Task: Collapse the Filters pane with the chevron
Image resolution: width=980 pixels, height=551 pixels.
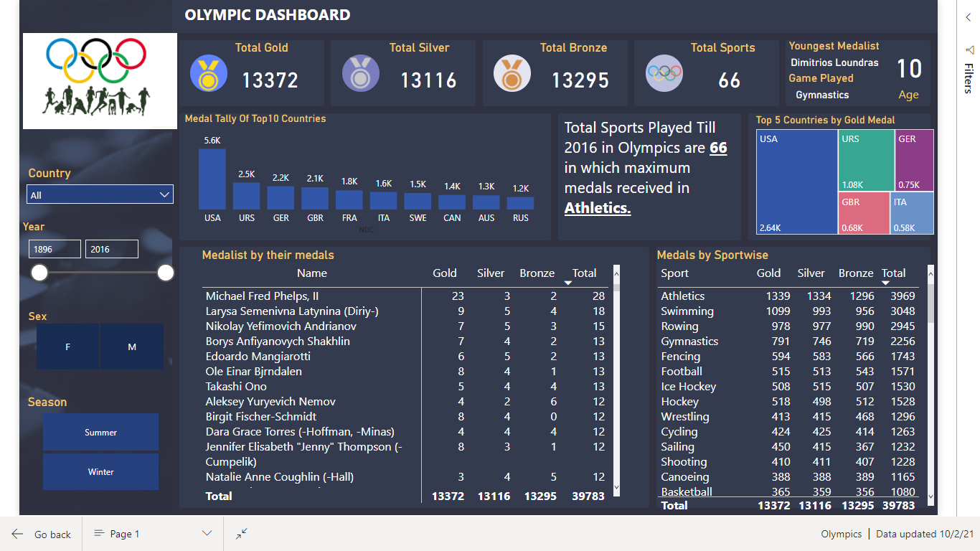Action: [x=968, y=17]
